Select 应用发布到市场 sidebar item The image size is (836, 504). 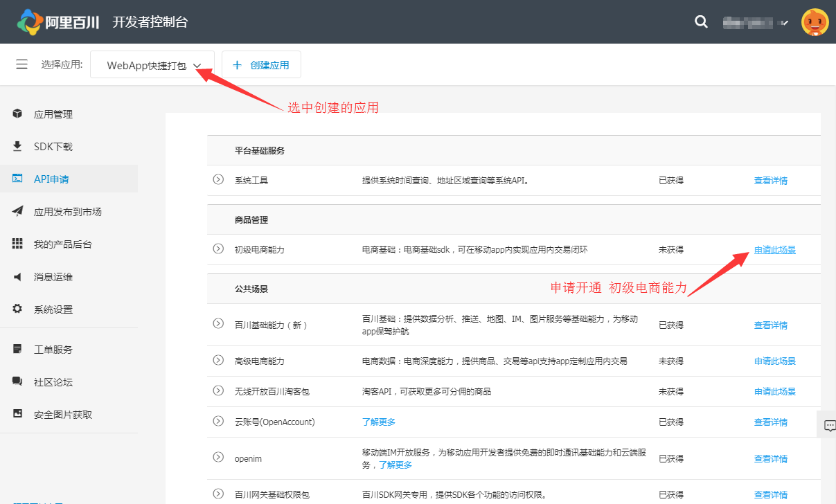[67, 212]
